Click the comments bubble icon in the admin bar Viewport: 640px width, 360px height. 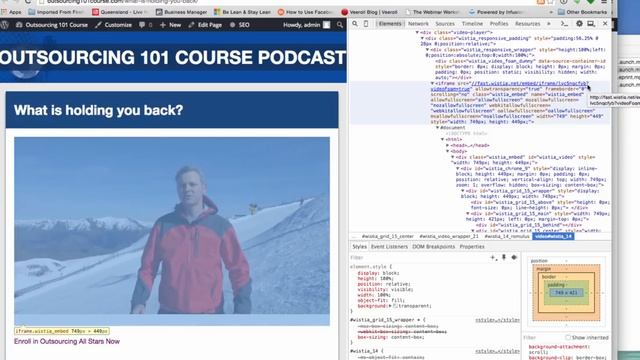coord(142,25)
